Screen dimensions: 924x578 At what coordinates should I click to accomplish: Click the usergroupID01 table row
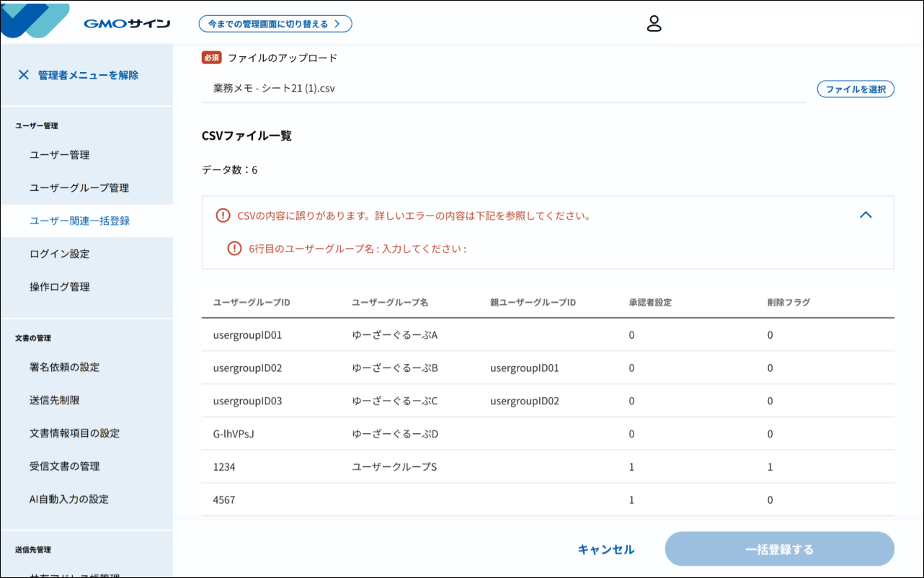pos(548,335)
